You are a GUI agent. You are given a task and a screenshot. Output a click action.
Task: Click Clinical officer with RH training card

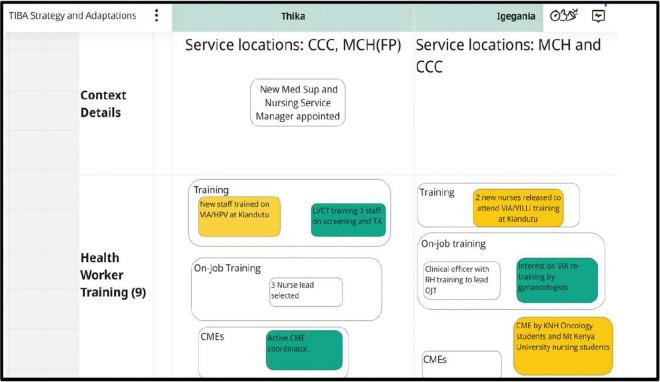(461, 280)
